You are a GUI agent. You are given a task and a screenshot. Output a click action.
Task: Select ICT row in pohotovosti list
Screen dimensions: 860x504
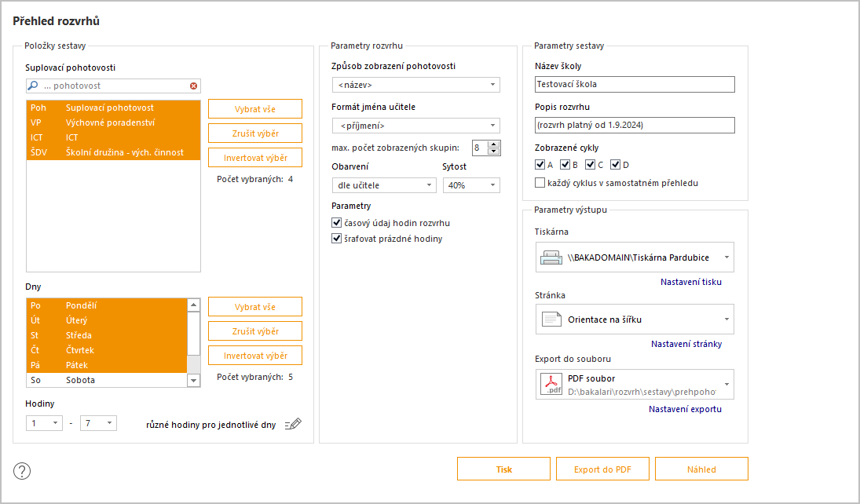click(114, 137)
